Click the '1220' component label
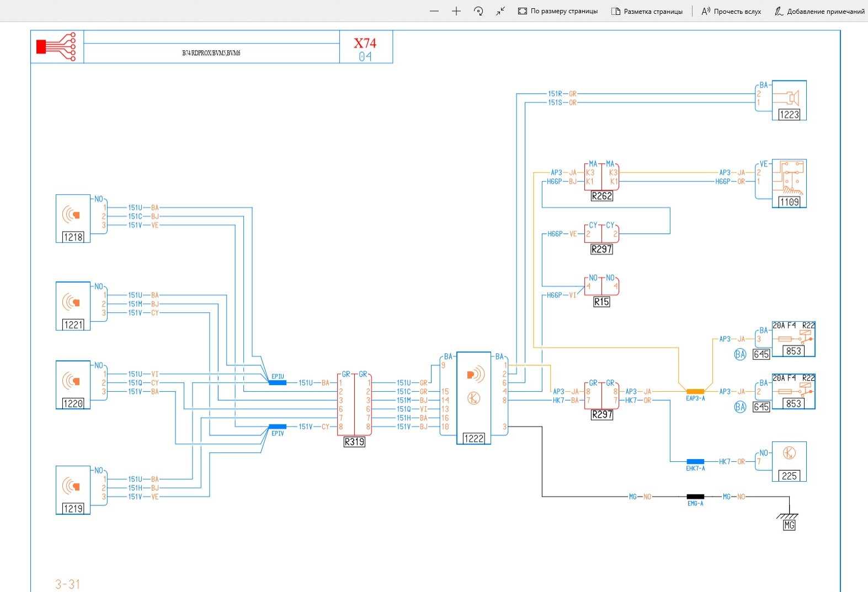 (x=73, y=403)
